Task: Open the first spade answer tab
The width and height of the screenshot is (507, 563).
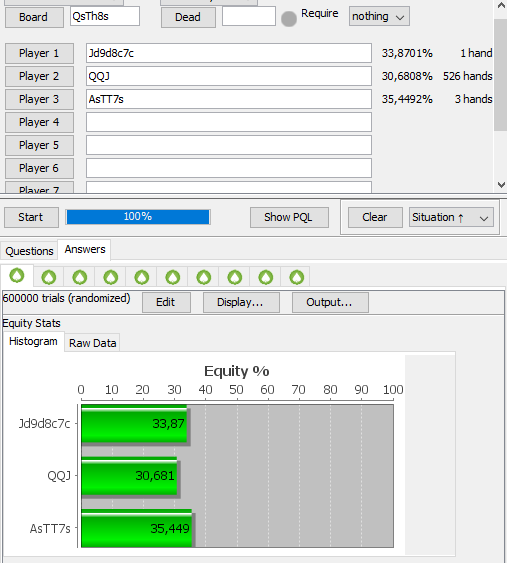Action: (17, 276)
